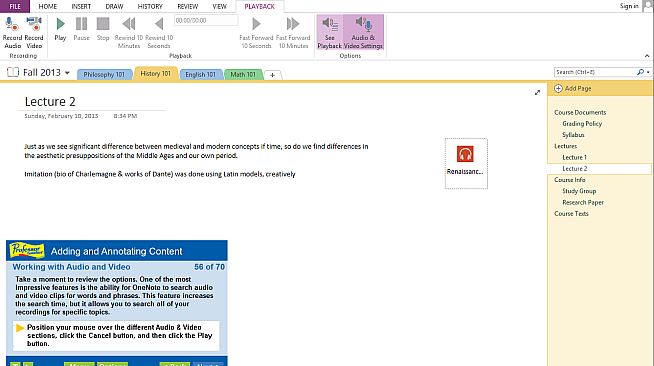Image resolution: width=654 pixels, height=366 pixels.
Task: Open the Syllabus subpage
Action: [573, 135]
